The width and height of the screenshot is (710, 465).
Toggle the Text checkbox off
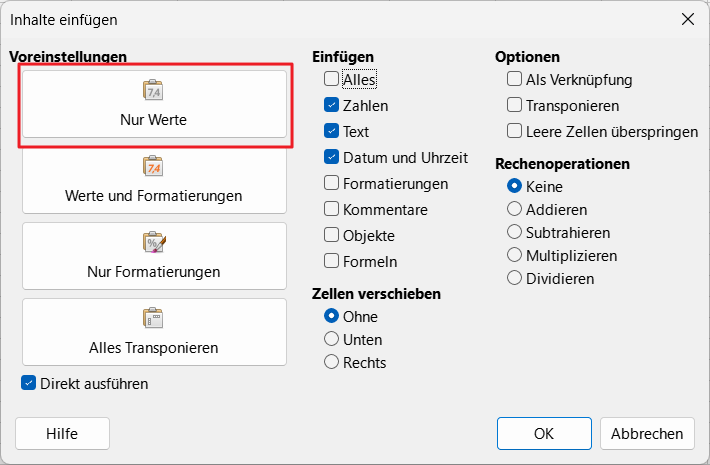(331, 131)
